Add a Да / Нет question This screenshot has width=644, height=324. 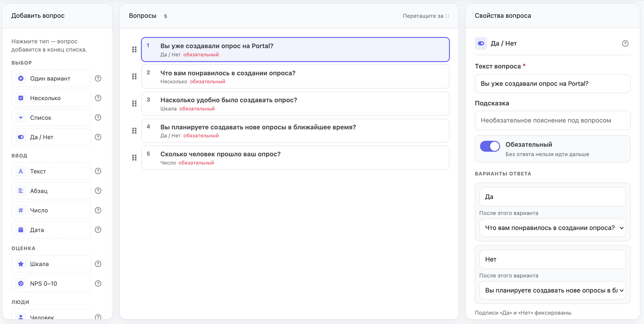click(x=51, y=137)
